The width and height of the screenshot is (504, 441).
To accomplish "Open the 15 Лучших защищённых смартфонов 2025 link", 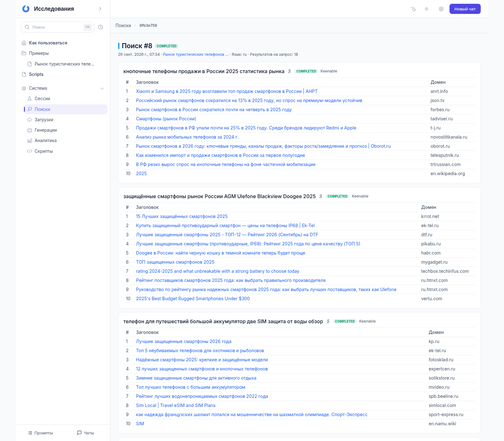I will [182, 216].
